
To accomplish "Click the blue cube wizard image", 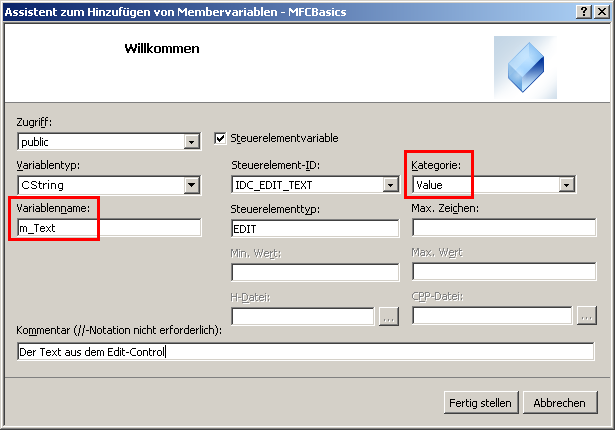I will tap(525, 67).
